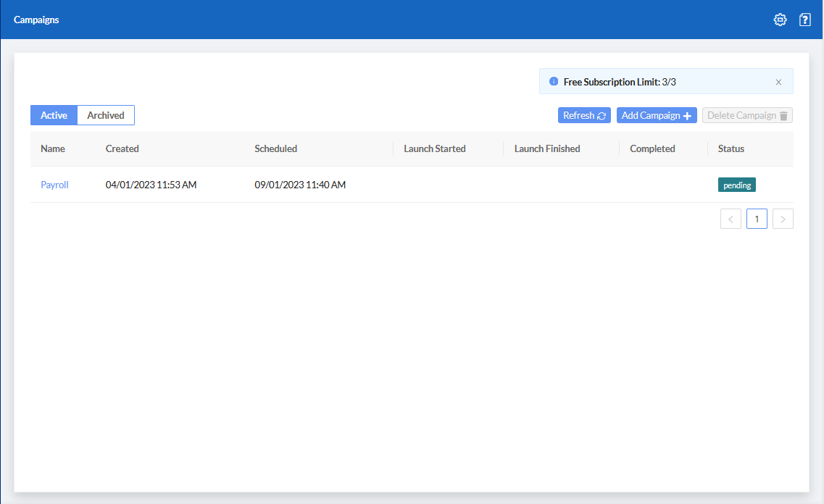This screenshot has height=504, width=824.
Task: Click the Refresh button
Action: pos(584,115)
